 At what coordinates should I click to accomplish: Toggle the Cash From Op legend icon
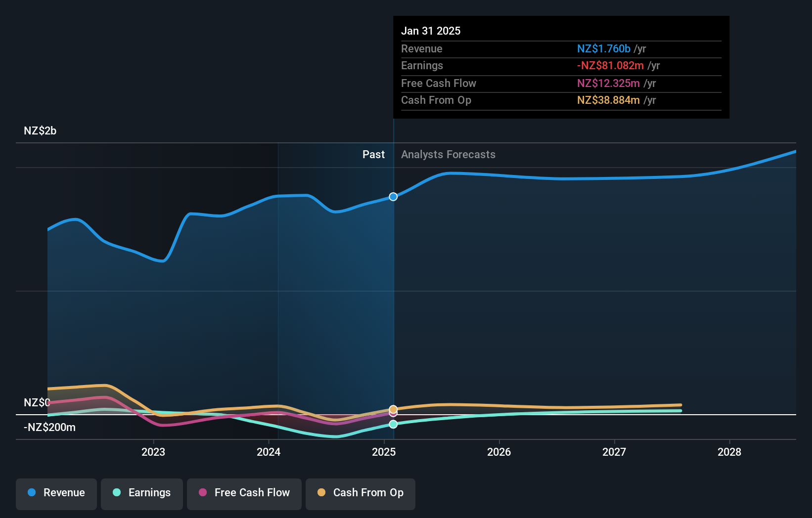tap(321, 493)
